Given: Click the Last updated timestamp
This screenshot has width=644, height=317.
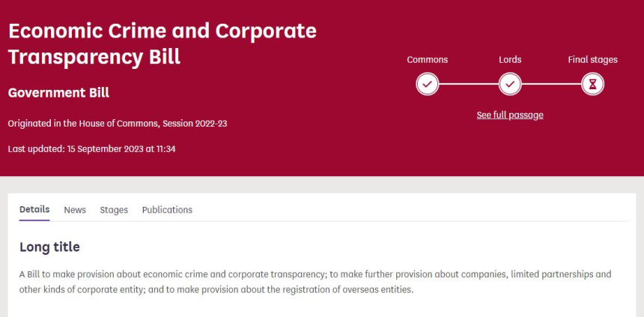Looking at the screenshot, I should (91, 148).
